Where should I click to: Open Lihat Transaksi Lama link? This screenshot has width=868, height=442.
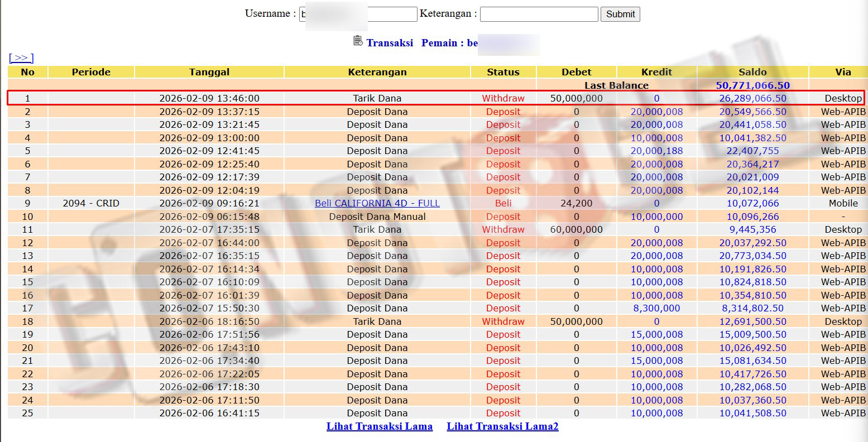(x=379, y=426)
